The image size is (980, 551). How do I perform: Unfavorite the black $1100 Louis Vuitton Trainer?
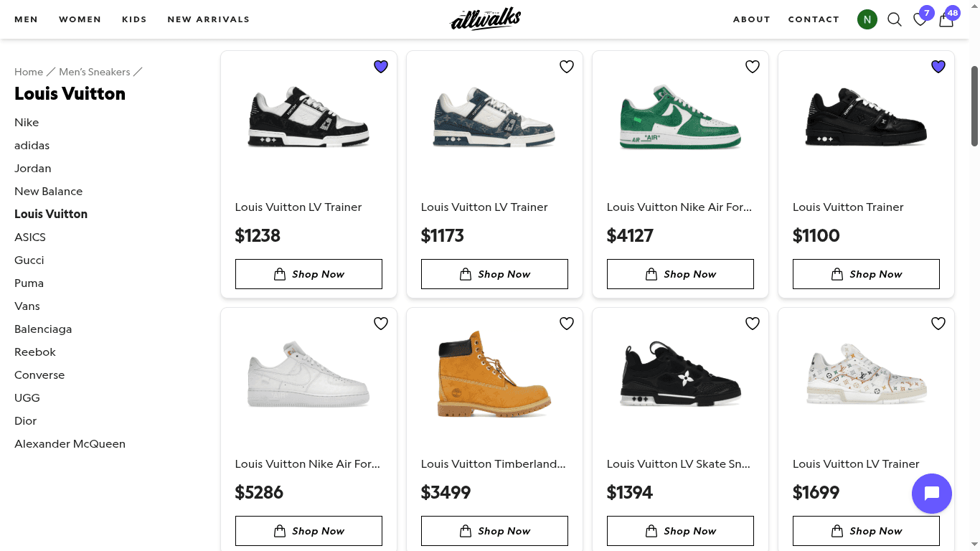938,66
